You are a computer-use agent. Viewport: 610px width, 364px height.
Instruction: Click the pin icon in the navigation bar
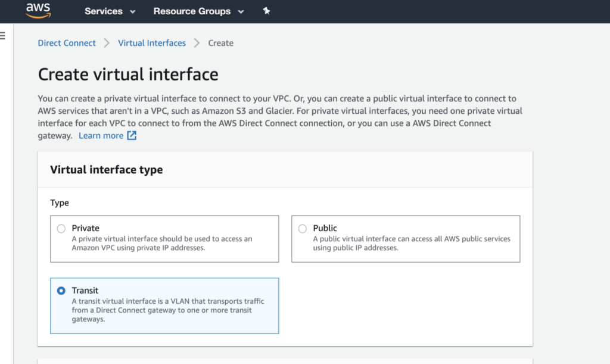point(266,10)
